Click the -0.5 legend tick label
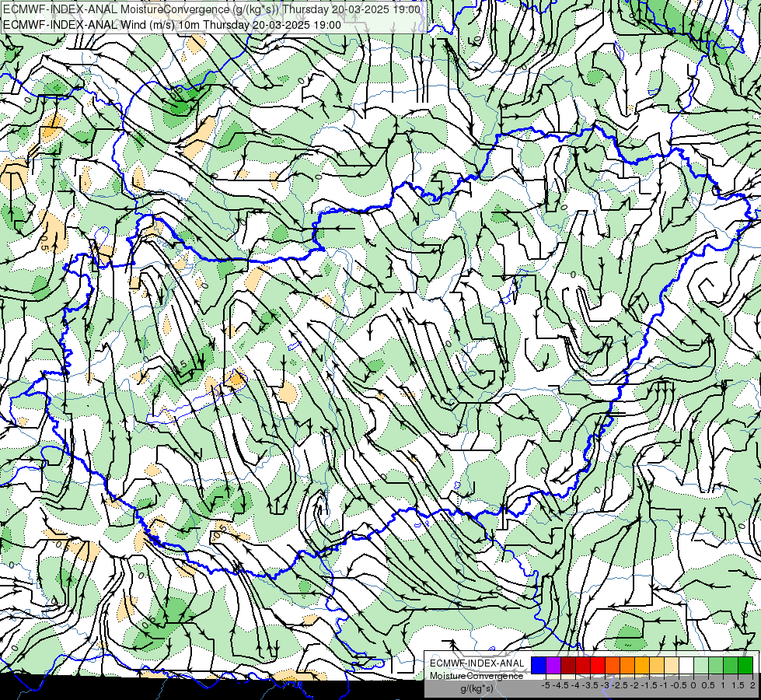Screen dimensions: 761x700 click(679, 685)
